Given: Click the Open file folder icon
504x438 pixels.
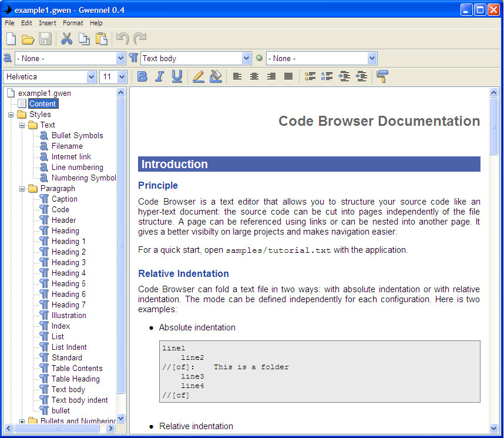Looking at the screenshot, I should point(28,39).
